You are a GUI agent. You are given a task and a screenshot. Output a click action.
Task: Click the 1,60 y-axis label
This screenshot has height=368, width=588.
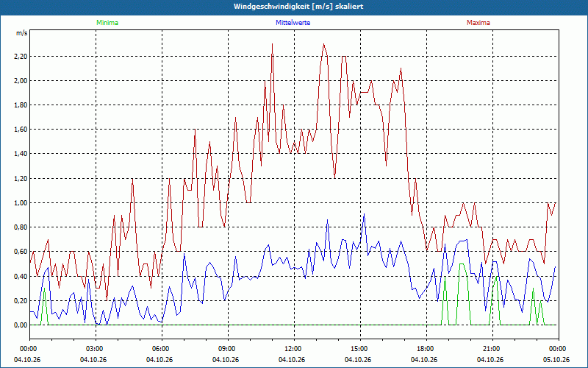[x=21, y=130]
